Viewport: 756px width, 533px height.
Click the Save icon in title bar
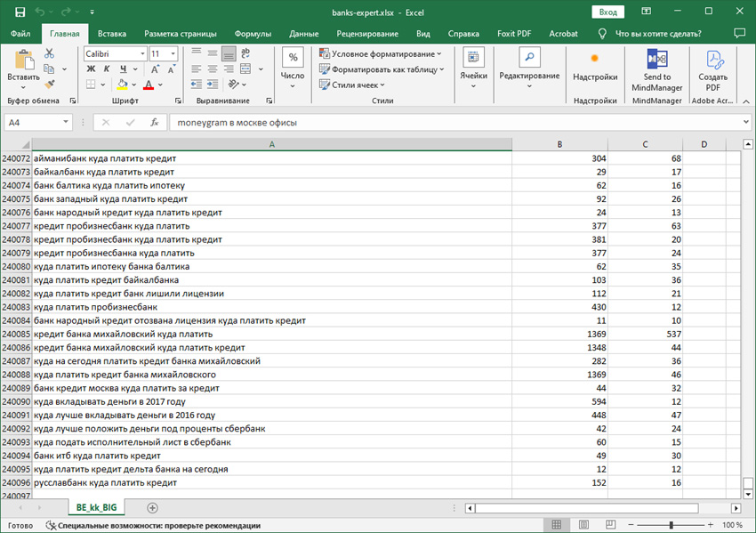pos(20,12)
